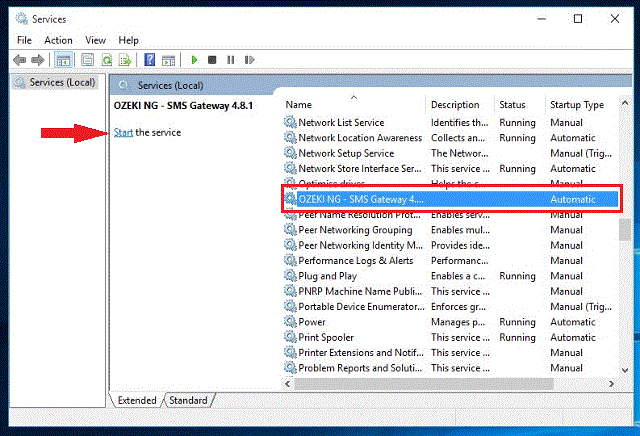Select the Plug and Play row name

(x=327, y=276)
